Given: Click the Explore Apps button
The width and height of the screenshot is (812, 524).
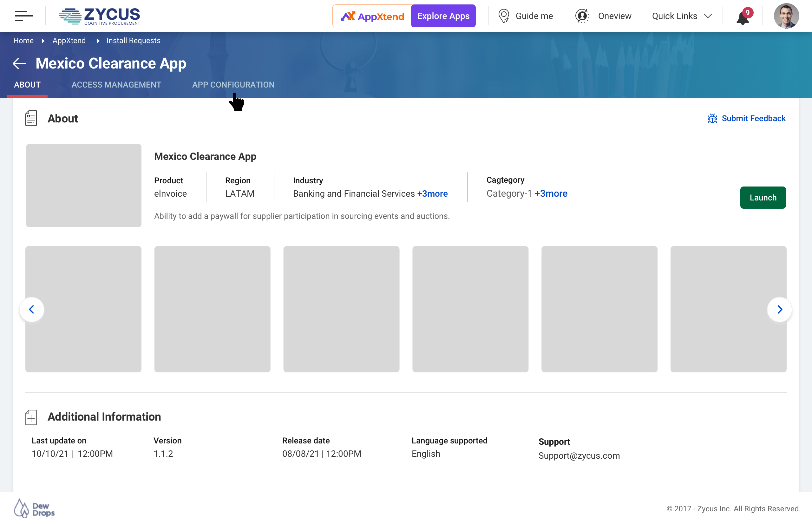Looking at the screenshot, I should click(443, 16).
